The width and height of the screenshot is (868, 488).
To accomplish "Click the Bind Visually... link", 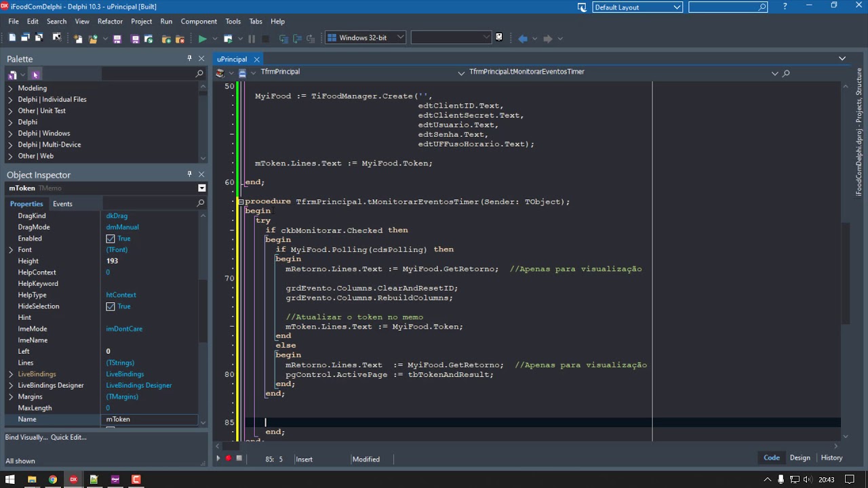I will (x=26, y=437).
